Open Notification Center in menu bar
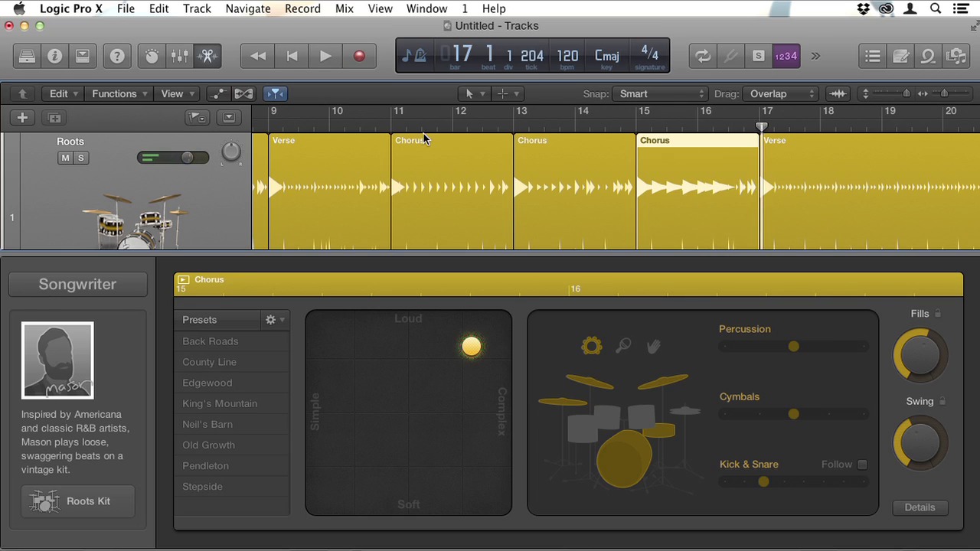This screenshot has height=551, width=980. [960, 8]
